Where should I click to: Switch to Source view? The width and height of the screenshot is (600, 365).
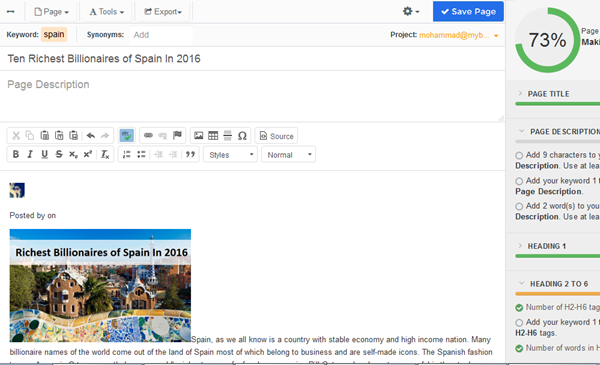pyautogui.click(x=276, y=136)
